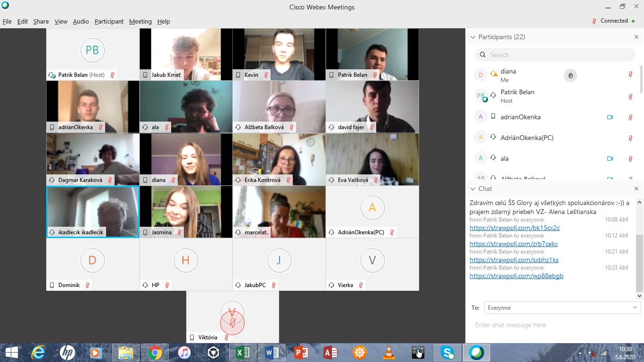Open the strawpoll.com/sxbhz1ks link
The width and height of the screenshot is (644, 362).
pyautogui.click(x=514, y=260)
